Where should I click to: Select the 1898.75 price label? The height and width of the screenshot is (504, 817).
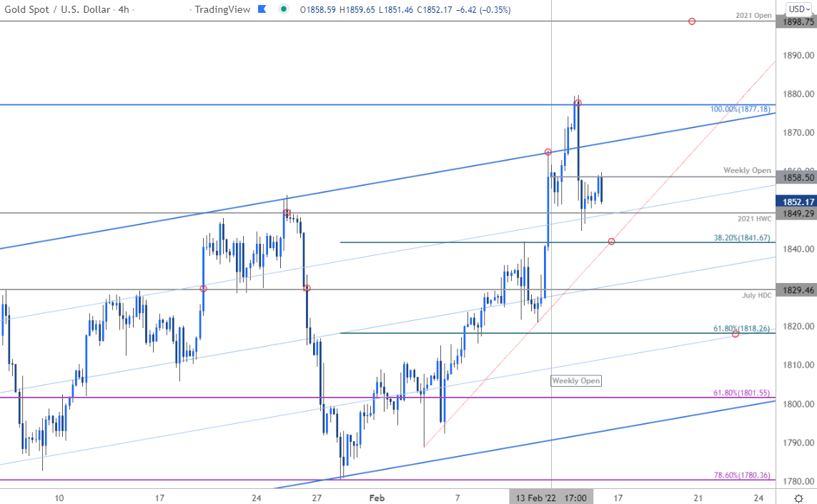coord(796,22)
